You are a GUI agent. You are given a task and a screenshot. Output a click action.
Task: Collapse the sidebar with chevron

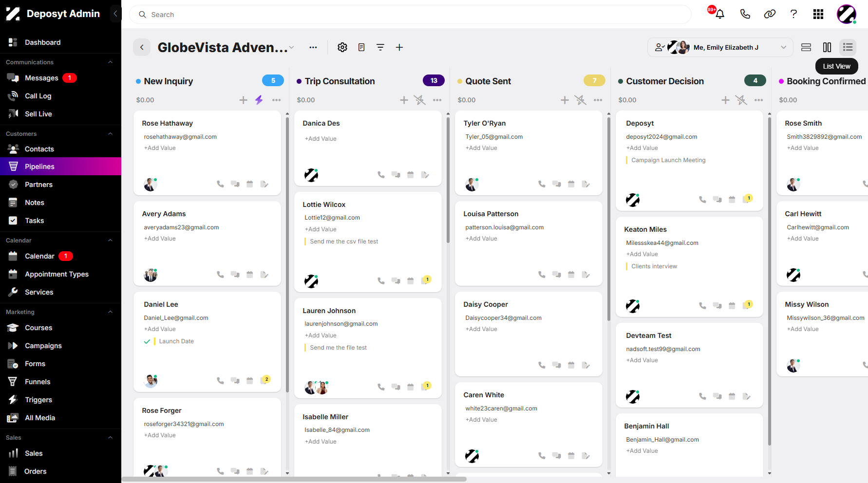(x=115, y=14)
